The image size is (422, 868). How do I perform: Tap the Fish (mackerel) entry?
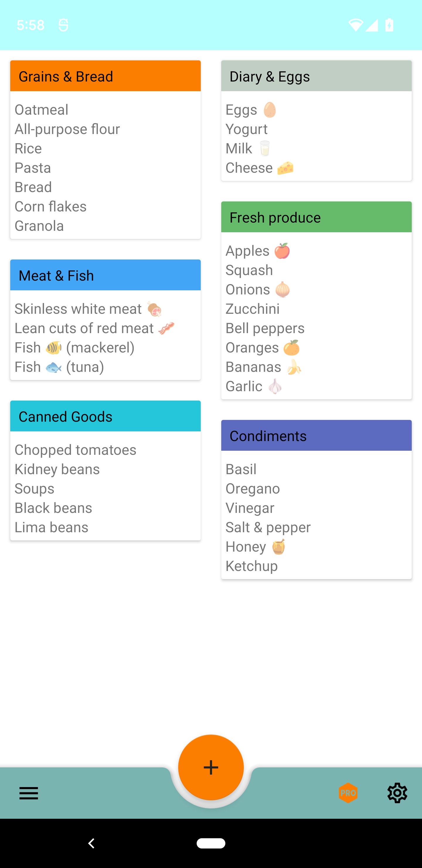pos(74,348)
